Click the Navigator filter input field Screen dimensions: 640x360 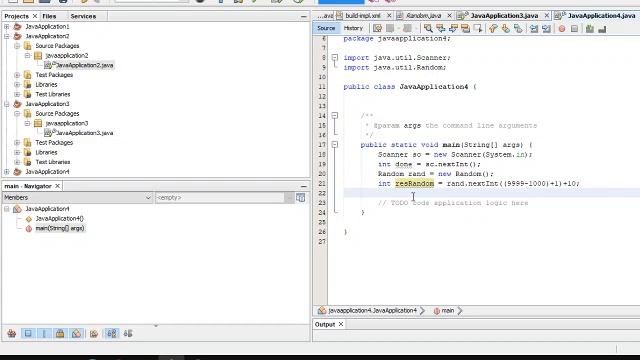tap(220, 198)
